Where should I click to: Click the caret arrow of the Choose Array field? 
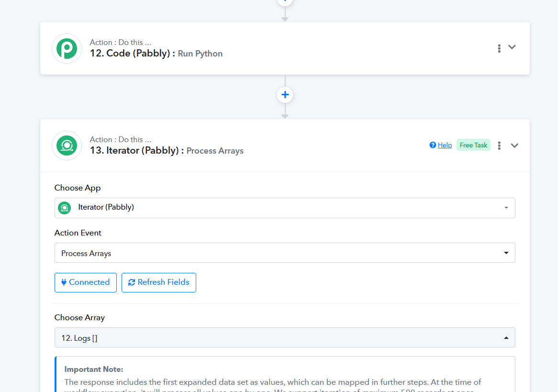(x=506, y=337)
